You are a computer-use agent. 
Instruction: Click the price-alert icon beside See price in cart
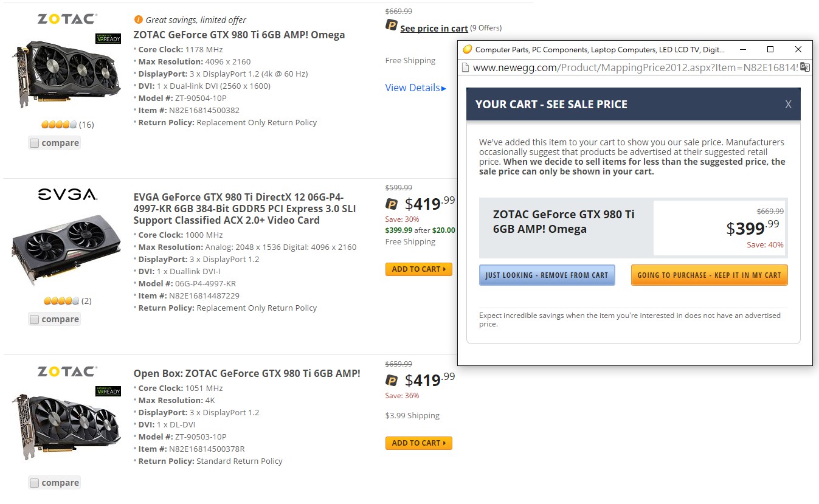(x=392, y=26)
